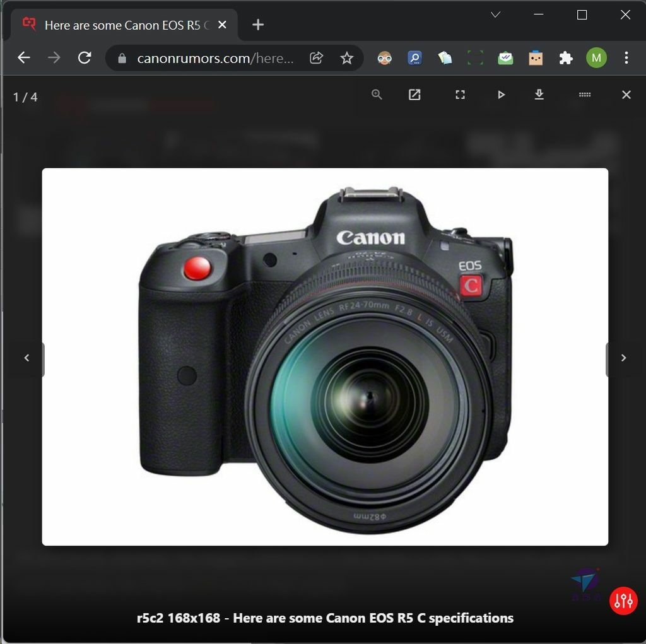Viewport: 646px width, 644px height.
Task: Open the orange box-face extension
Action: pyautogui.click(x=536, y=58)
